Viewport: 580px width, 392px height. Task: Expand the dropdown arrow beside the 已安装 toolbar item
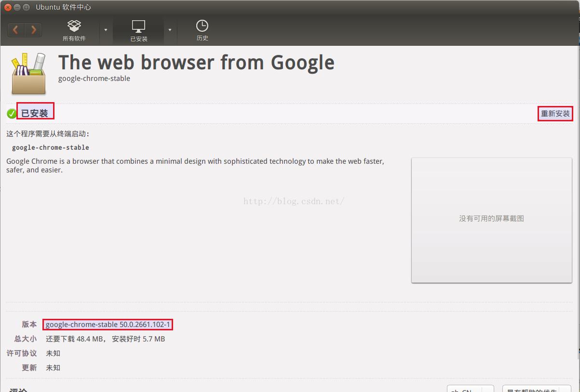170,30
